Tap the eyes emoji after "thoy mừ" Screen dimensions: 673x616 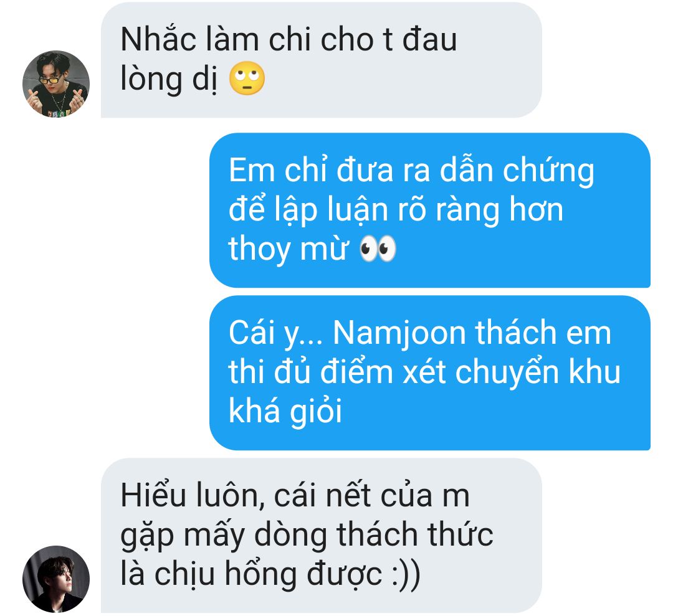pyautogui.click(x=377, y=248)
